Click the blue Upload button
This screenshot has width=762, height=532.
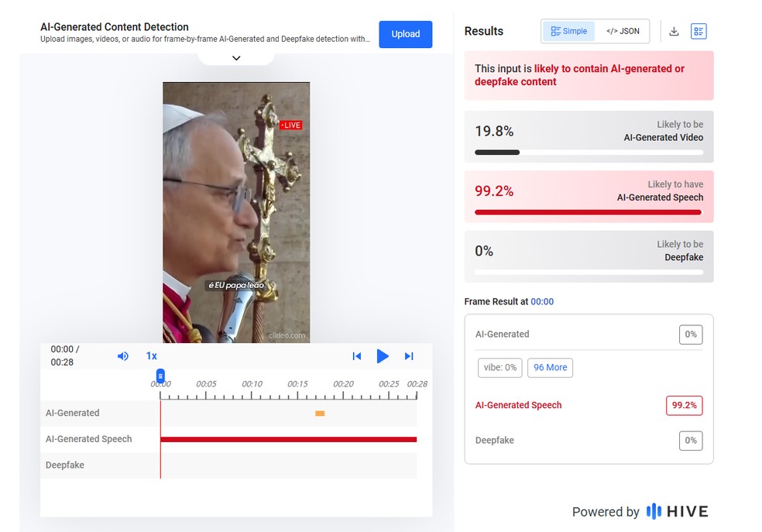pos(405,34)
